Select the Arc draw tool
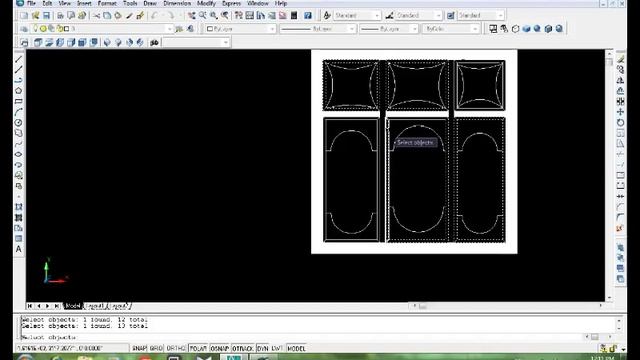The image size is (640, 360). click(x=19, y=112)
